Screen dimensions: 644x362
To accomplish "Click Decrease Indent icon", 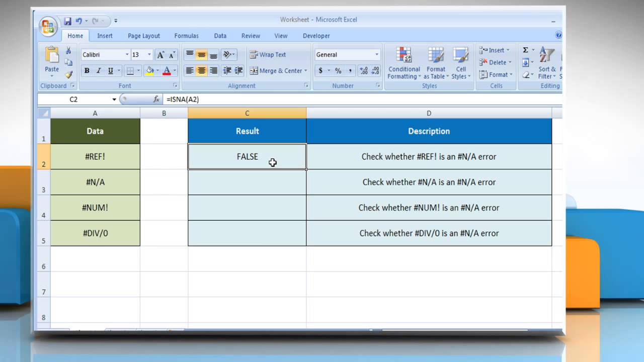I will point(227,71).
